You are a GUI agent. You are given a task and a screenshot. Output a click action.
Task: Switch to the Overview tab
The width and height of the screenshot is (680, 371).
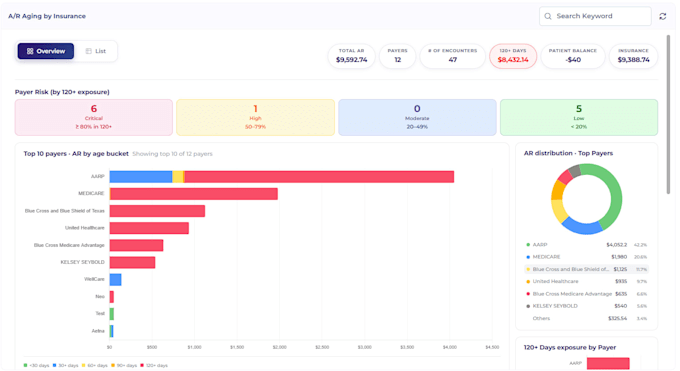click(x=46, y=51)
